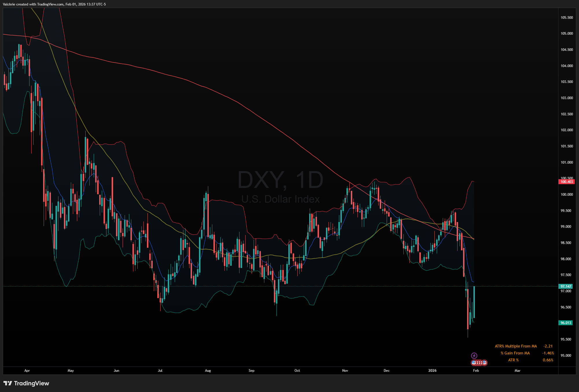Open the rightmost US flag economic event

(x=485, y=363)
